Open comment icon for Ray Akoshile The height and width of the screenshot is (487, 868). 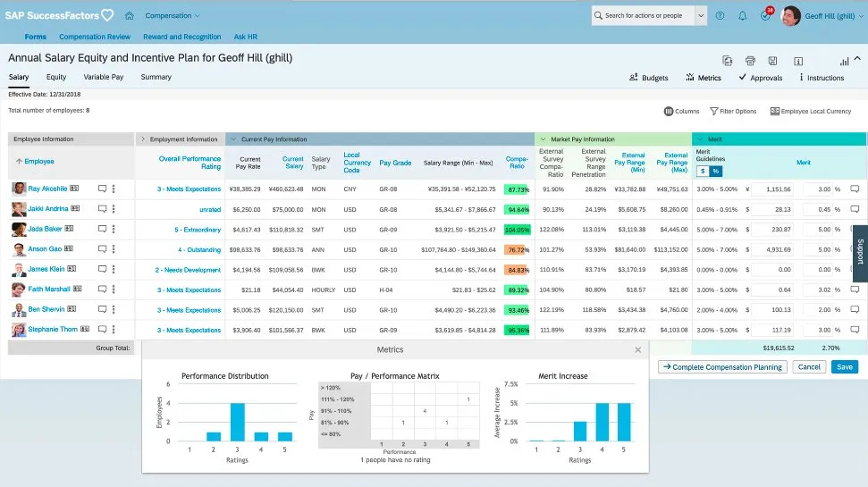point(102,189)
